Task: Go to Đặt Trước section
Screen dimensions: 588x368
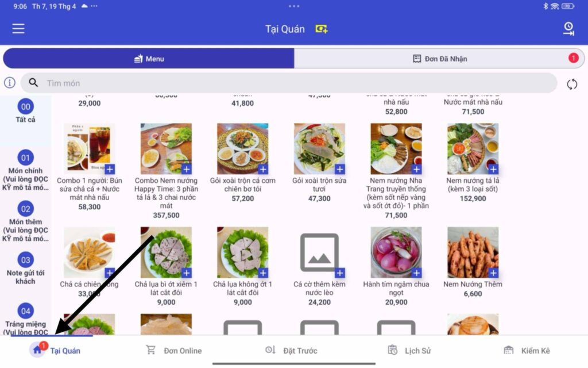Action: [x=291, y=350]
